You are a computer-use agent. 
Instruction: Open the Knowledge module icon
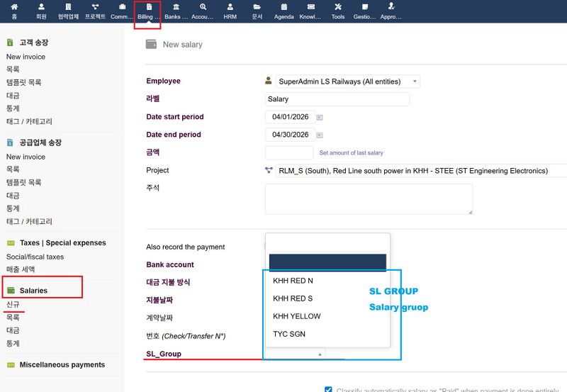click(310, 7)
